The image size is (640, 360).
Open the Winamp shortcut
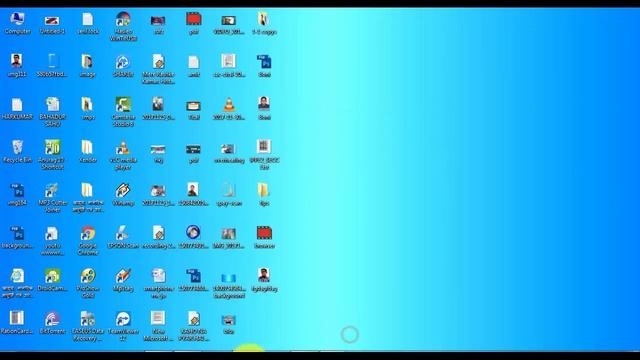click(123, 194)
